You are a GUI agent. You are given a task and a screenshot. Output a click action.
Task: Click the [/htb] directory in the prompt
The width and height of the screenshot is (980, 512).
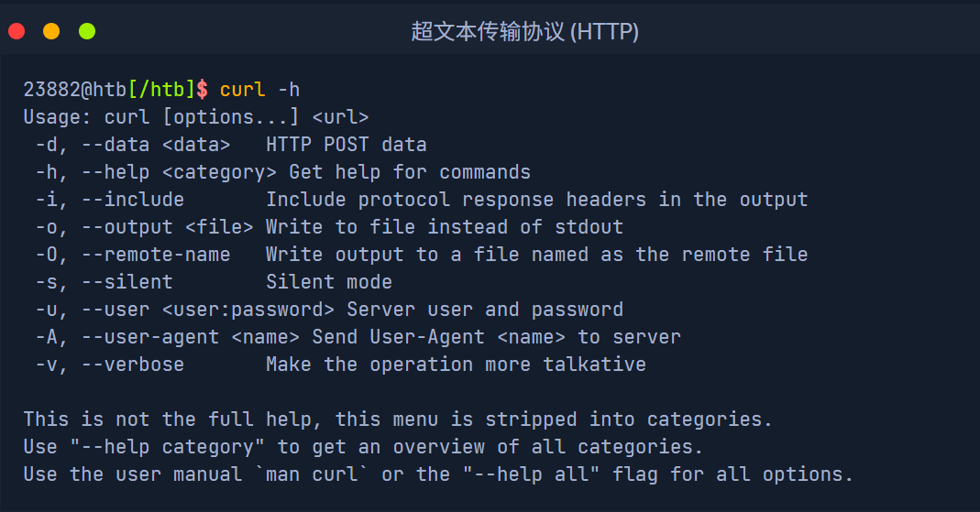pos(161,90)
